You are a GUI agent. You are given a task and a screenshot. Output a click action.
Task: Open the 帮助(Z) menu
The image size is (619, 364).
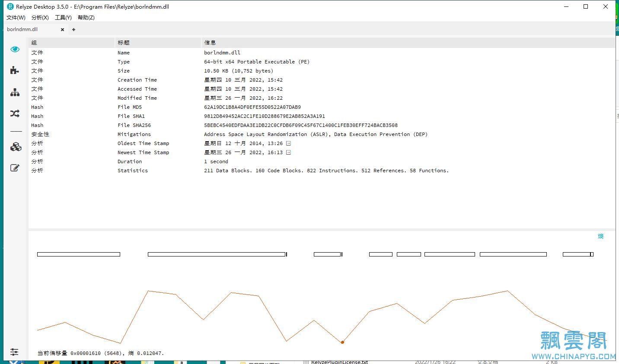pos(86,18)
